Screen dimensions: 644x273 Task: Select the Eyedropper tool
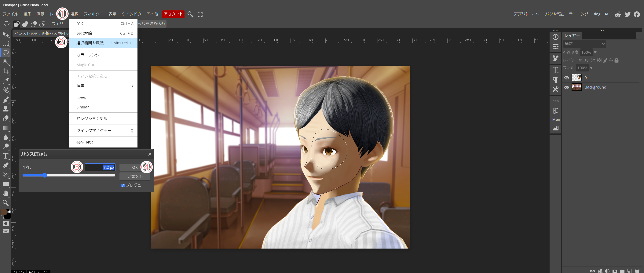point(5,81)
